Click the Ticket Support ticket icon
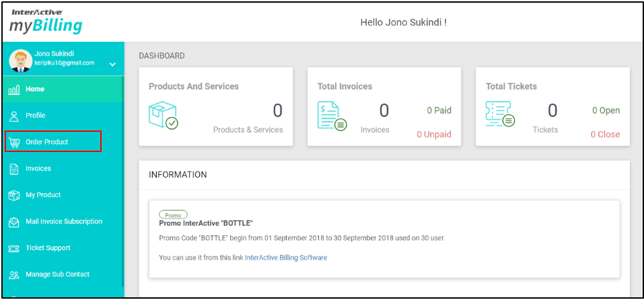Image resolution: width=644 pixels, height=300 pixels. click(14, 248)
